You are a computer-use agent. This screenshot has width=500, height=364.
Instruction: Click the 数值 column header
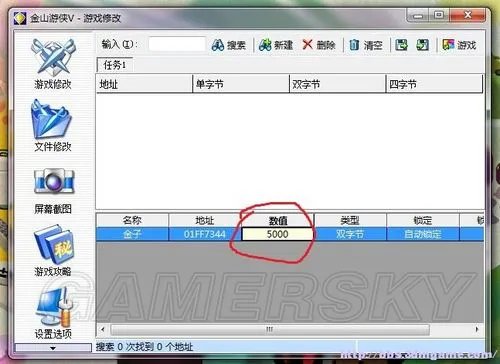coord(278,220)
